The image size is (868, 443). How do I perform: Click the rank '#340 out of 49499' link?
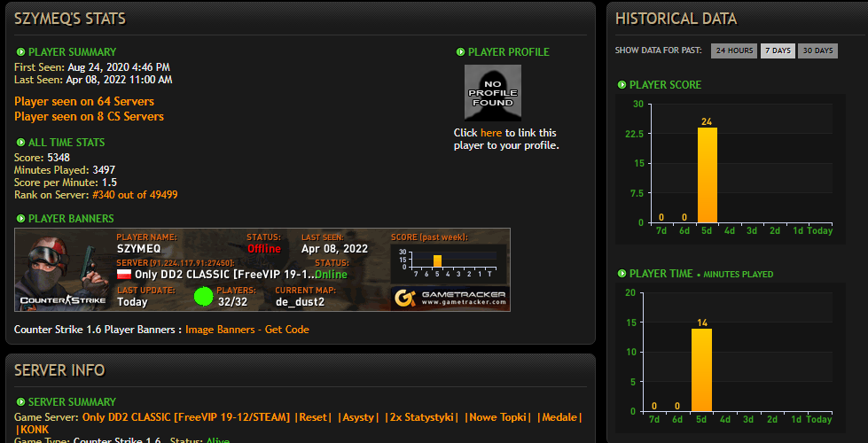(x=135, y=195)
